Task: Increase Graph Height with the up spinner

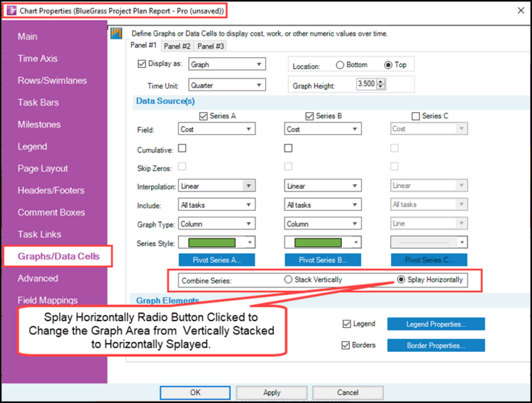Action: pos(381,81)
